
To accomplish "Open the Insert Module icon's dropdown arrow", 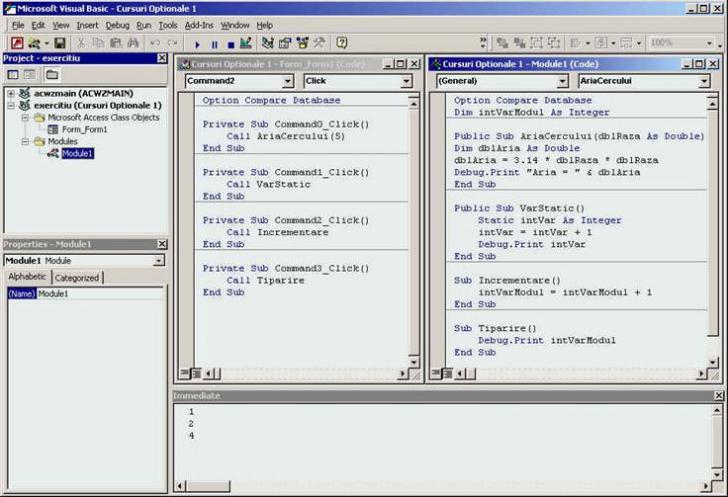I will [46, 44].
